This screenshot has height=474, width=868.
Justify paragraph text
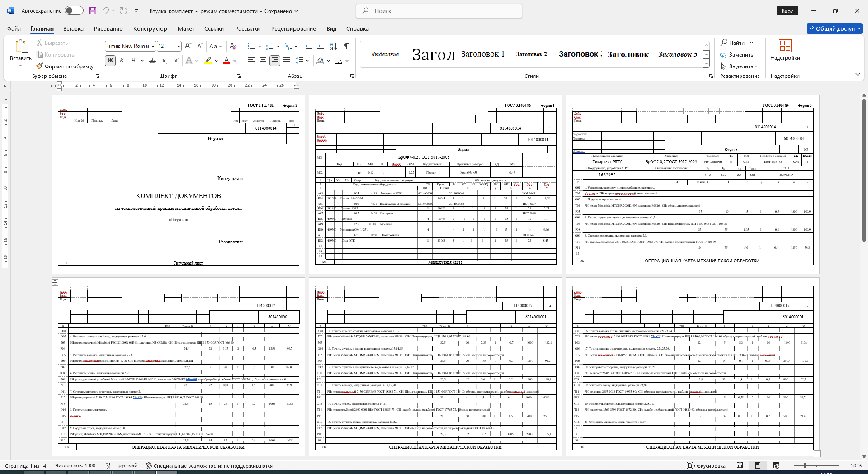tap(287, 61)
